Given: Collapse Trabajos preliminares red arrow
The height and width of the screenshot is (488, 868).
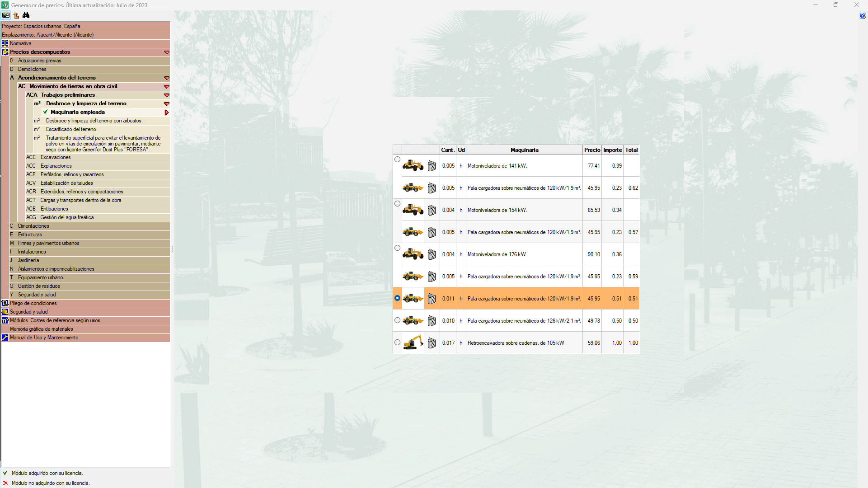Looking at the screenshot, I should click(166, 95).
